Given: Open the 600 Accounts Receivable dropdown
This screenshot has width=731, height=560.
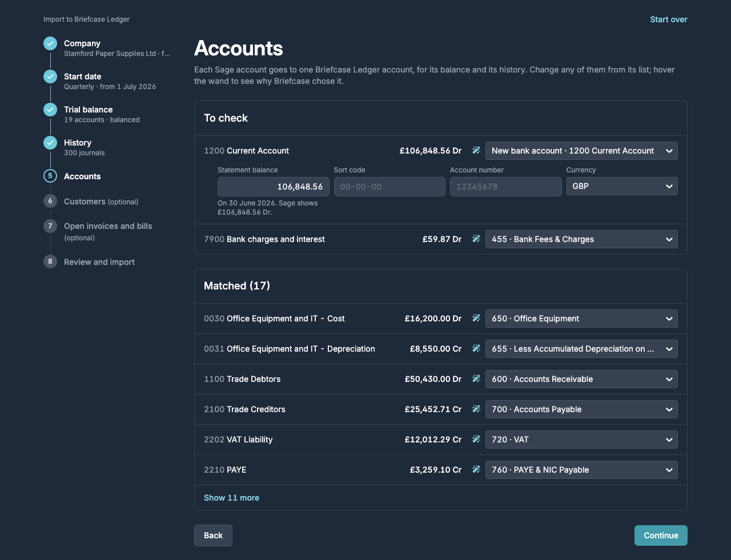Looking at the screenshot, I should (581, 379).
